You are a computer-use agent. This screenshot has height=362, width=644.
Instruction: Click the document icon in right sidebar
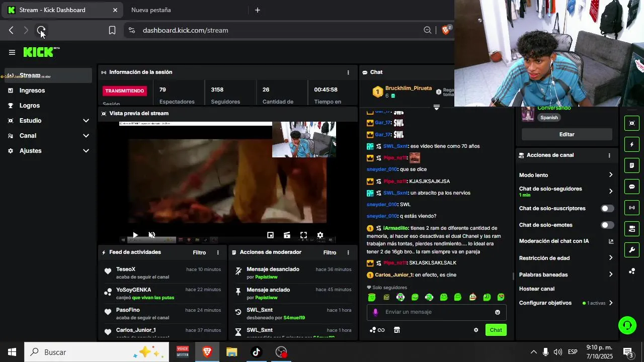point(632,165)
